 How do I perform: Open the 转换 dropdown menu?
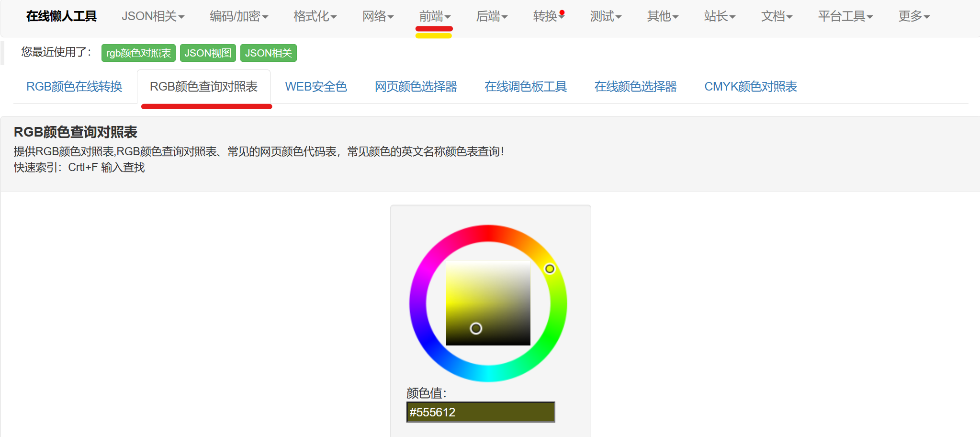[x=549, y=16]
